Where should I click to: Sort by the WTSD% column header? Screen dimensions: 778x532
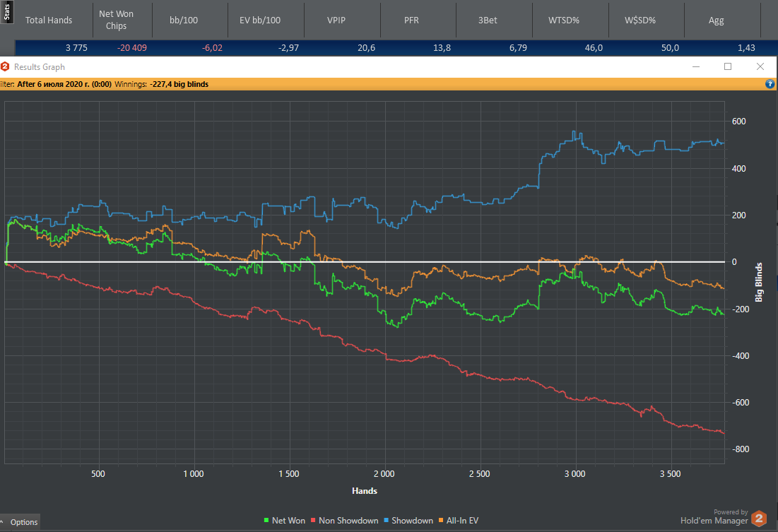564,20
